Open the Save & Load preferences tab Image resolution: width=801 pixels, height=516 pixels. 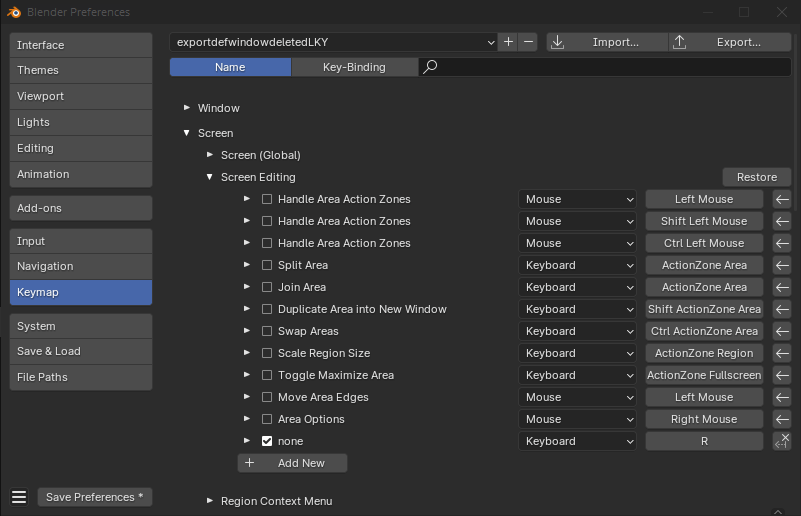click(x=81, y=351)
